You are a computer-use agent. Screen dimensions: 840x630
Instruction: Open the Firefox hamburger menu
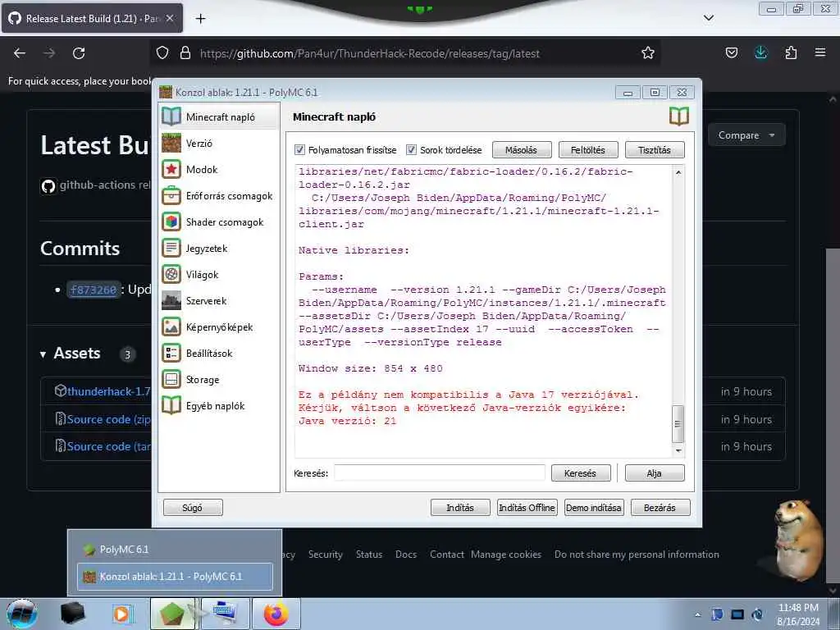pyautogui.click(x=820, y=53)
